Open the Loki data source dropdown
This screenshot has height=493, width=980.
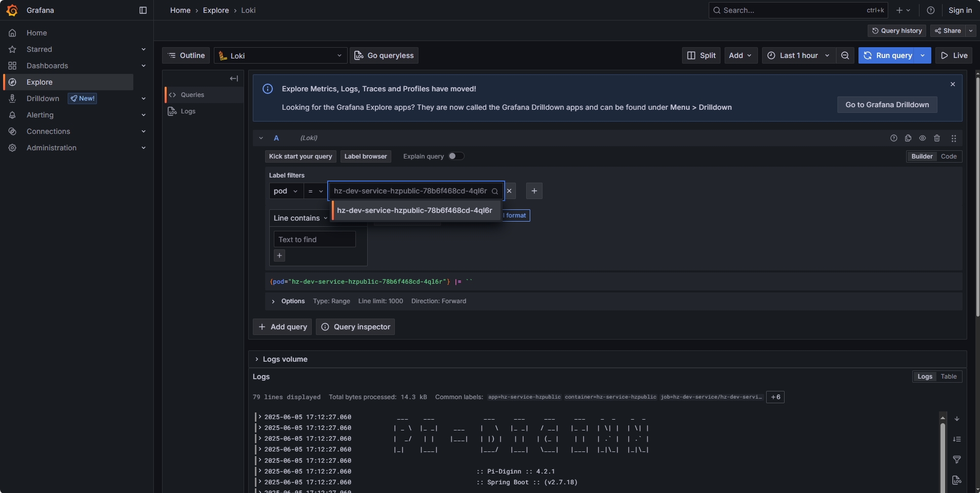[x=281, y=55]
